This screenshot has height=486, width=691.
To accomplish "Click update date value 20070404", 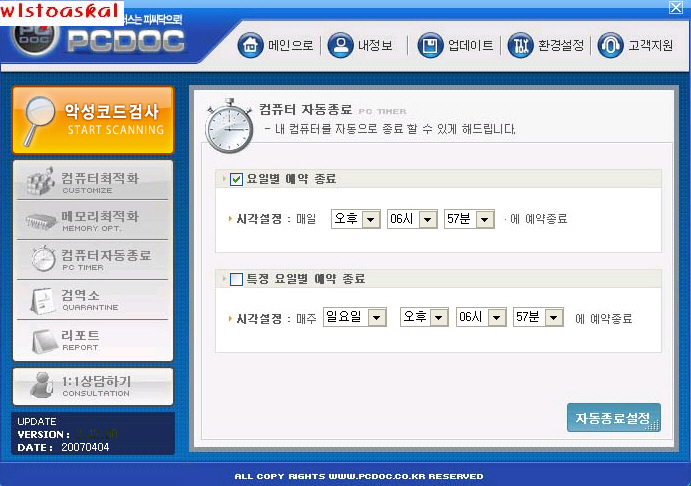I will coord(85,447).
